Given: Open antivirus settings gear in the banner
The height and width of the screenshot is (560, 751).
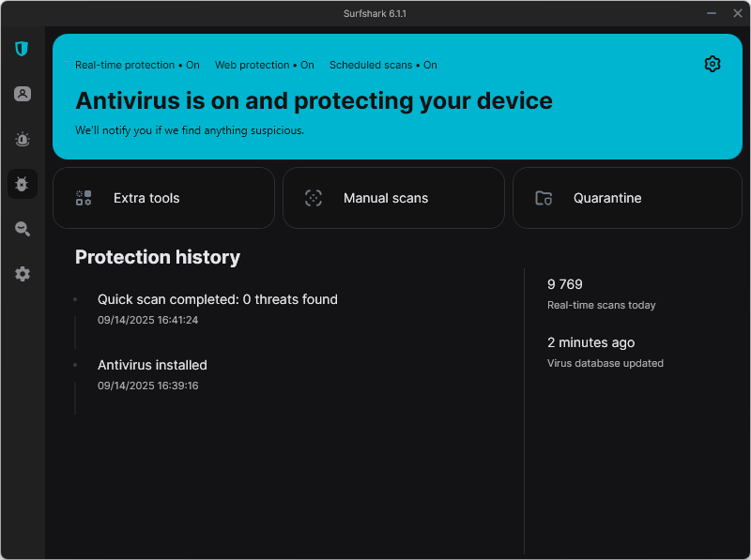Looking at the screenshot, I should pos(712,64).
